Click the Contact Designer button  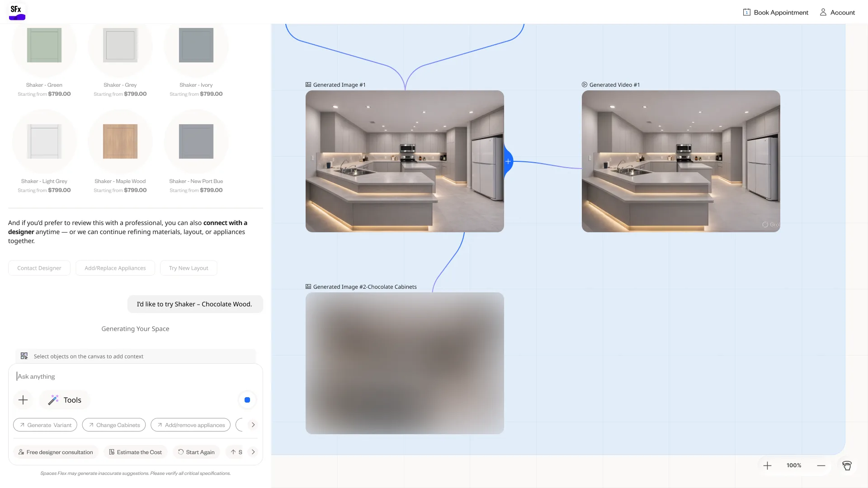(x=39, y=268)
